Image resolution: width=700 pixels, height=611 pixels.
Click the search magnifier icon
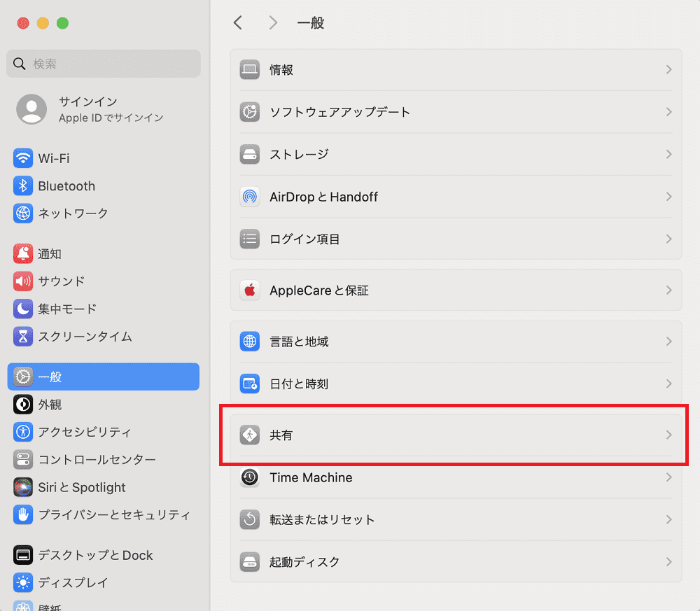(19, 64)
